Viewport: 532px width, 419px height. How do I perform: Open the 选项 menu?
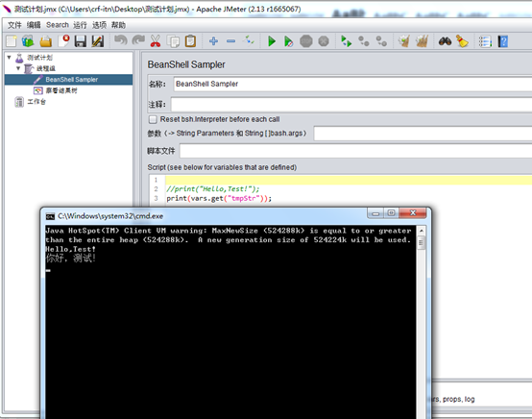tap(100, 25)
